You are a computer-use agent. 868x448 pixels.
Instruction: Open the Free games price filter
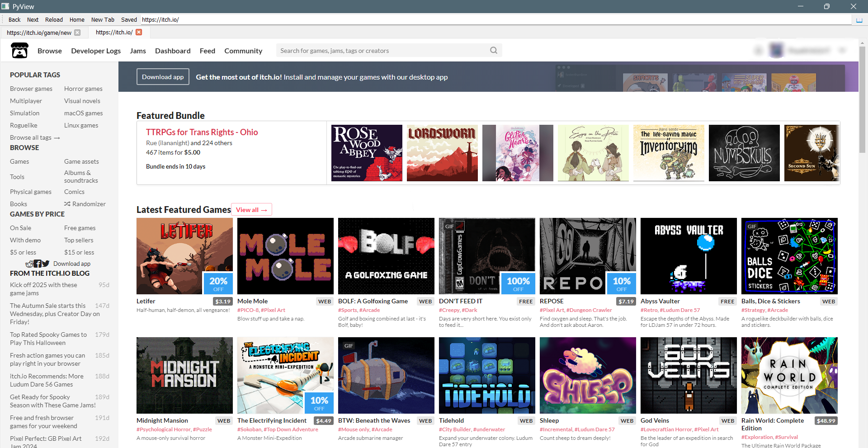tap(80, 228)
